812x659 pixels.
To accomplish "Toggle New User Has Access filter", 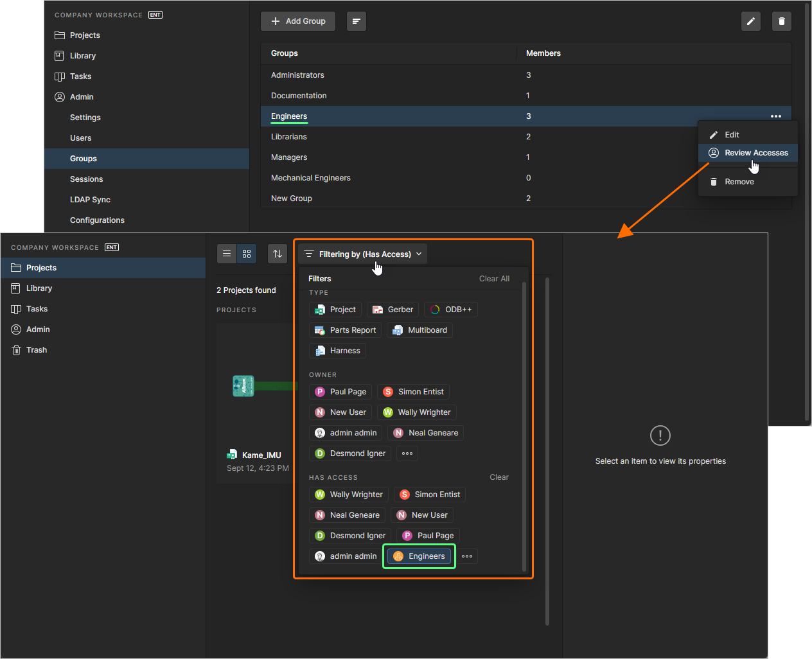I will click(422, 515).
